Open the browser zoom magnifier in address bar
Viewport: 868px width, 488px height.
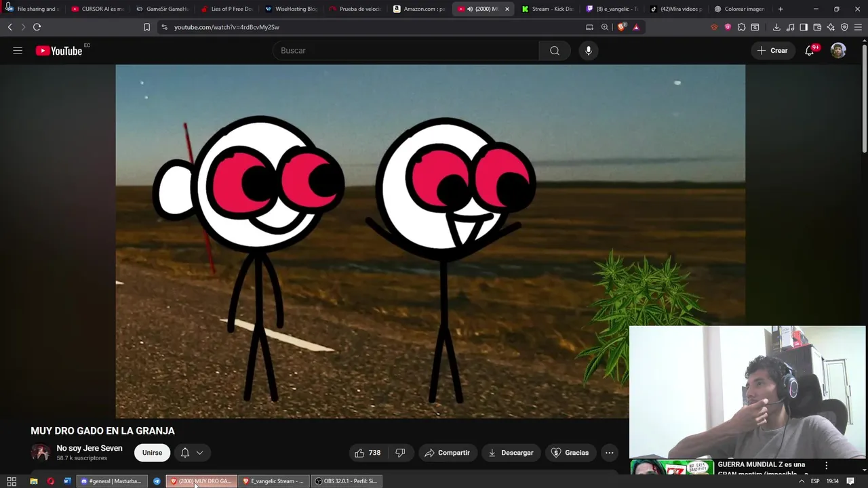(x=605, y=27)
